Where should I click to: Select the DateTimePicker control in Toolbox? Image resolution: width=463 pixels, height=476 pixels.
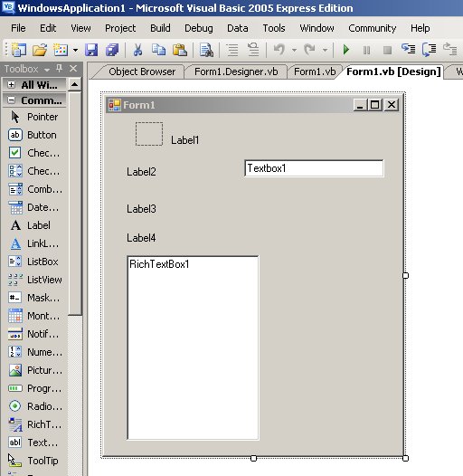34,207
